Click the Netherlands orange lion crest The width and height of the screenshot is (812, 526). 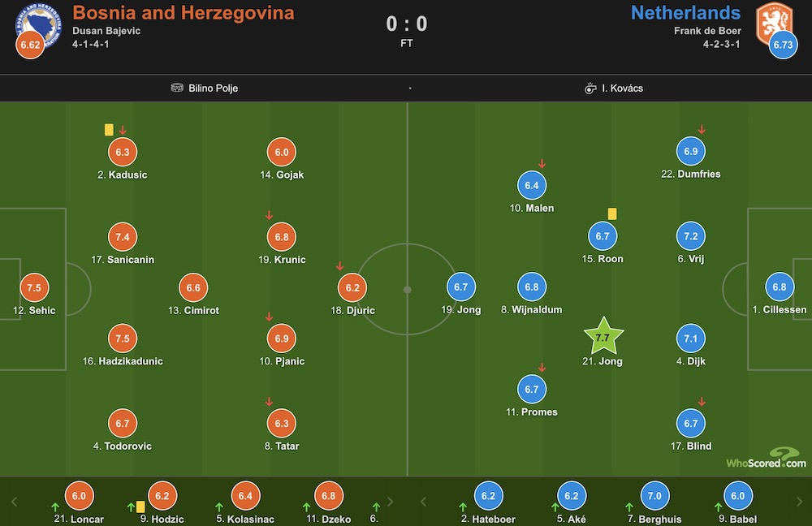[772, 21]
